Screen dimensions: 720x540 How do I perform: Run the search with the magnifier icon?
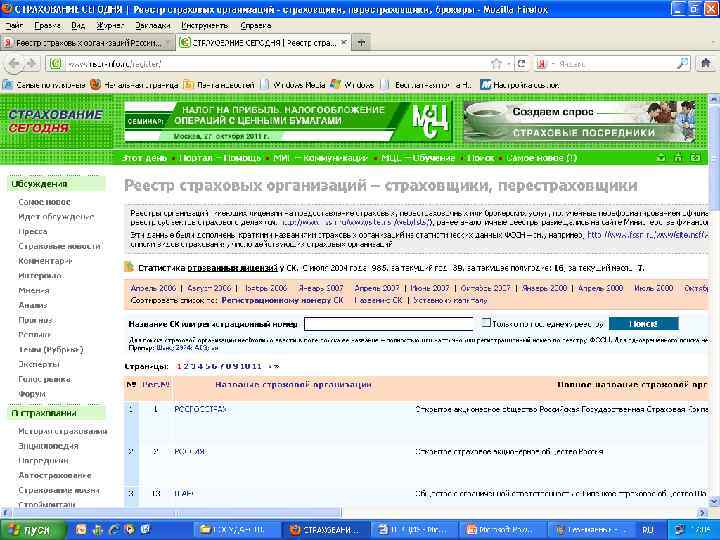683,64
